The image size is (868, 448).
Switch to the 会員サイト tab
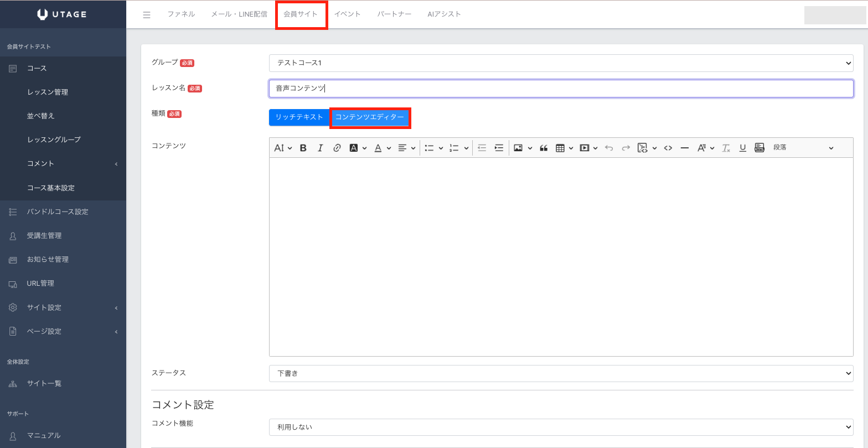pyautogui.click(x=301, y=14)
